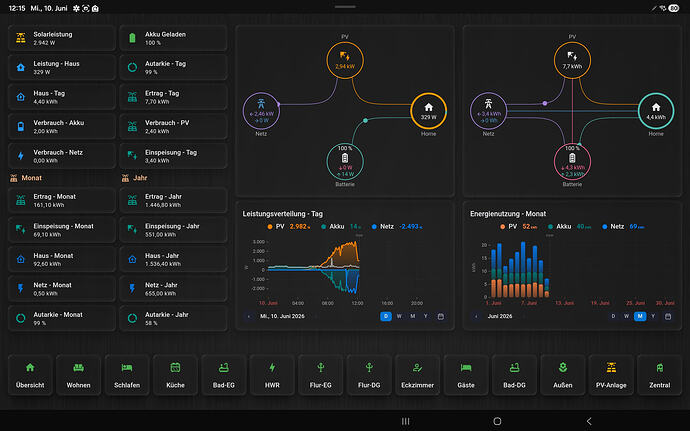Go to previous month before Juni 2026
This screenshot has height=431, width=690.
(x=476, y=317)
